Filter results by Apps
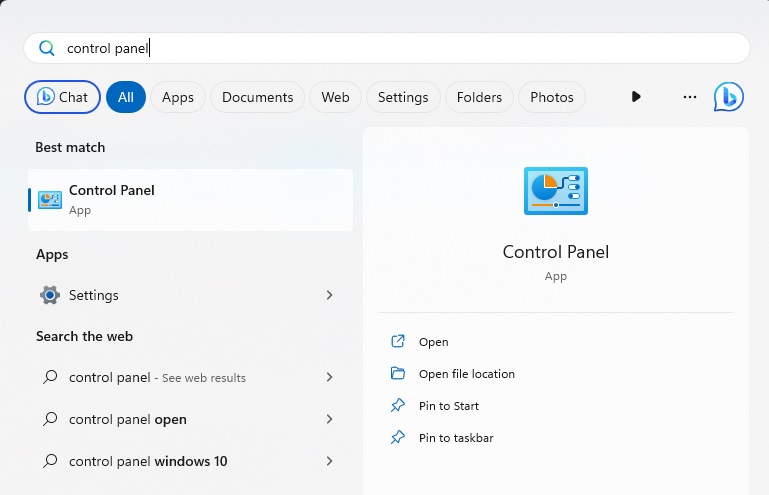 (178, 97)
